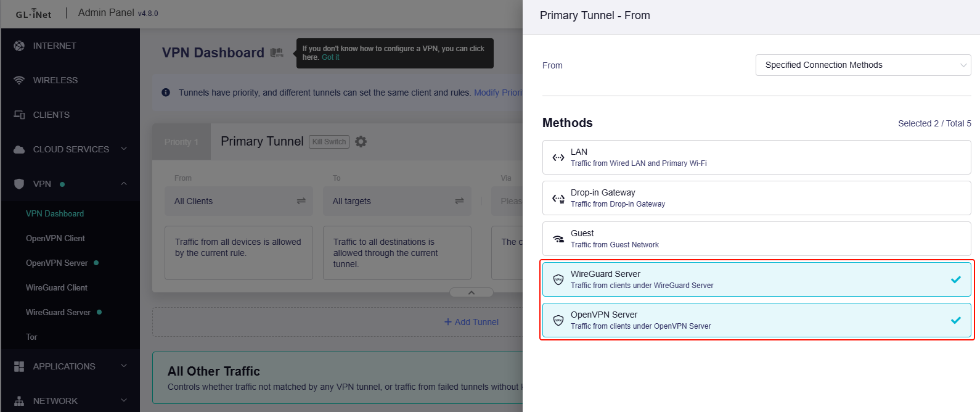The image size is (980, 412).
Task: Collapse the Primary Tunnel panel arrow
Action: pyautogui.click(x=472, y=292)
